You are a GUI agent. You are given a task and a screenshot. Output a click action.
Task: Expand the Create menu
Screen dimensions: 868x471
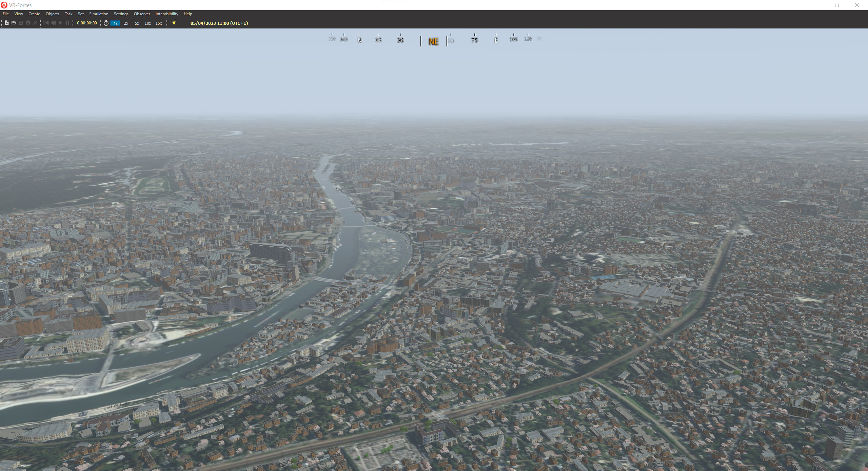click(34, 14)
